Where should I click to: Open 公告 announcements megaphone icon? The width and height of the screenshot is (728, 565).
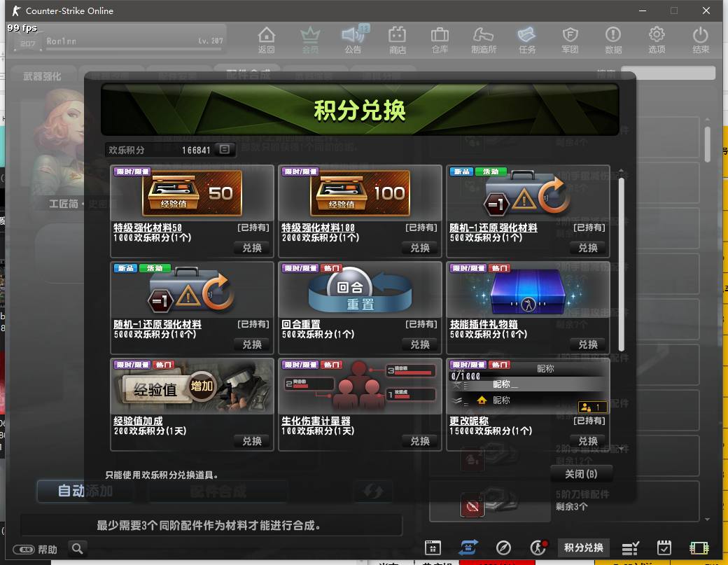pos(353,39)
